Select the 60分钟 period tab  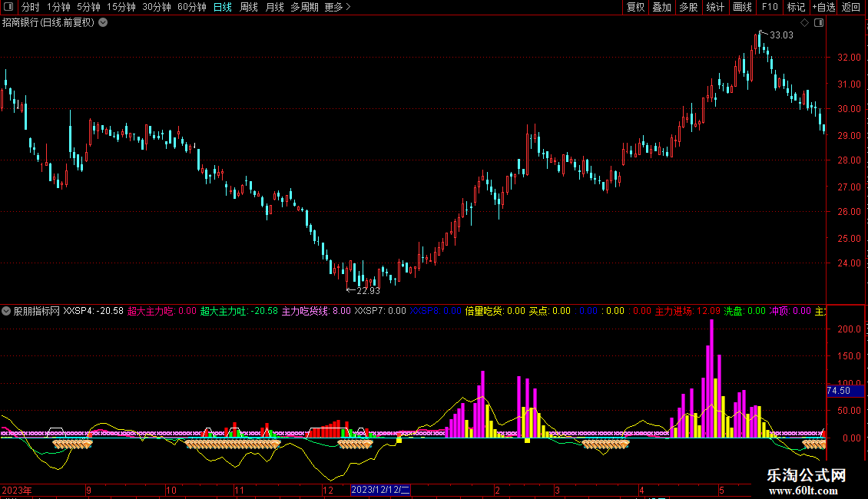click(191, 8)
